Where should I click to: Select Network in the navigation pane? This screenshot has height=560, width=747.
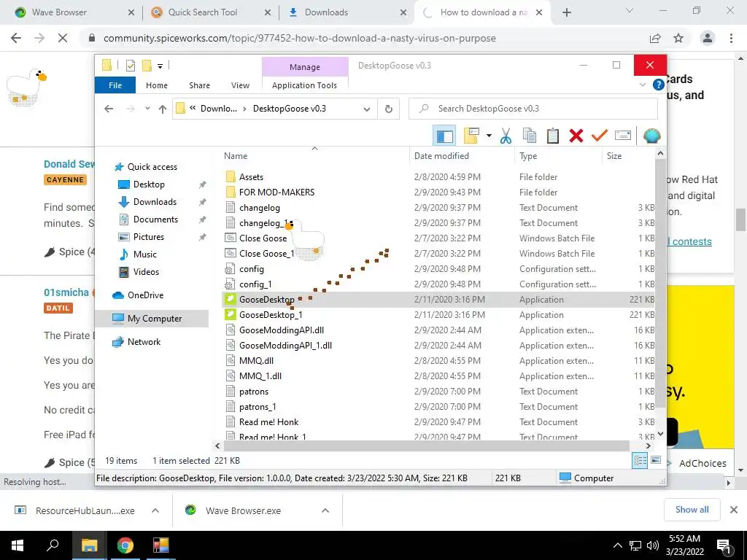click(x=144, y=342)
